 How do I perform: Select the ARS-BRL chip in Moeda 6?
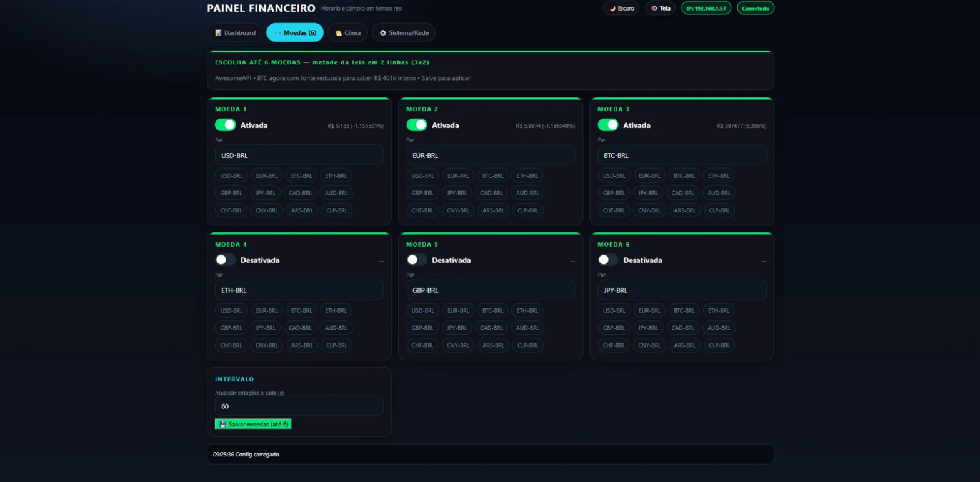click(684, 345)
